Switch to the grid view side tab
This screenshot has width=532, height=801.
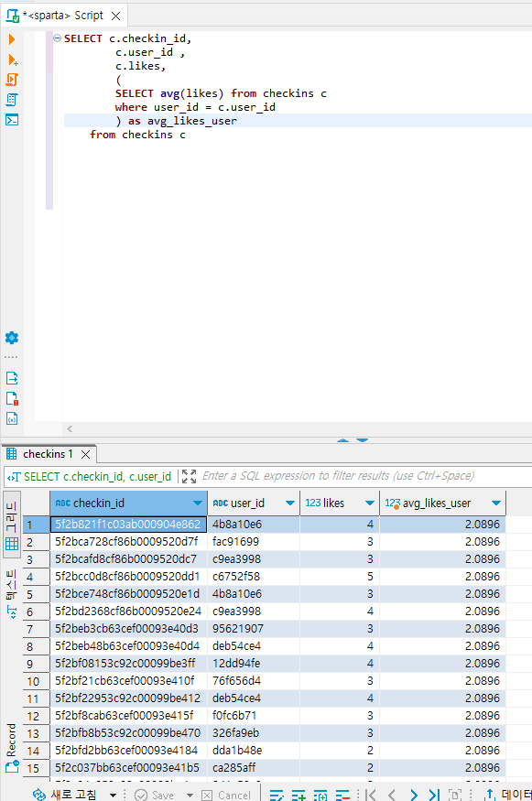pos(12,525)
